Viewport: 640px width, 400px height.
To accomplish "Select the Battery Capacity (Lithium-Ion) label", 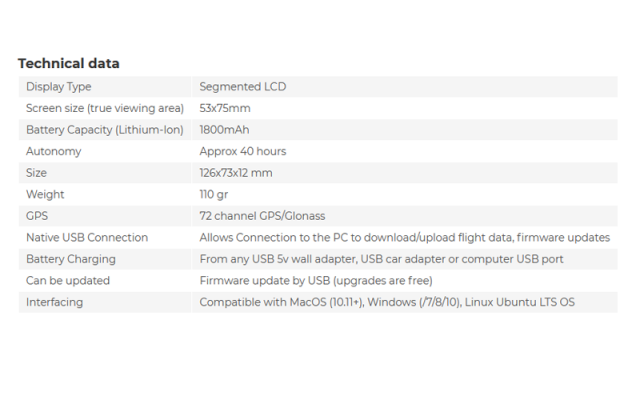I will coord(105,130).
